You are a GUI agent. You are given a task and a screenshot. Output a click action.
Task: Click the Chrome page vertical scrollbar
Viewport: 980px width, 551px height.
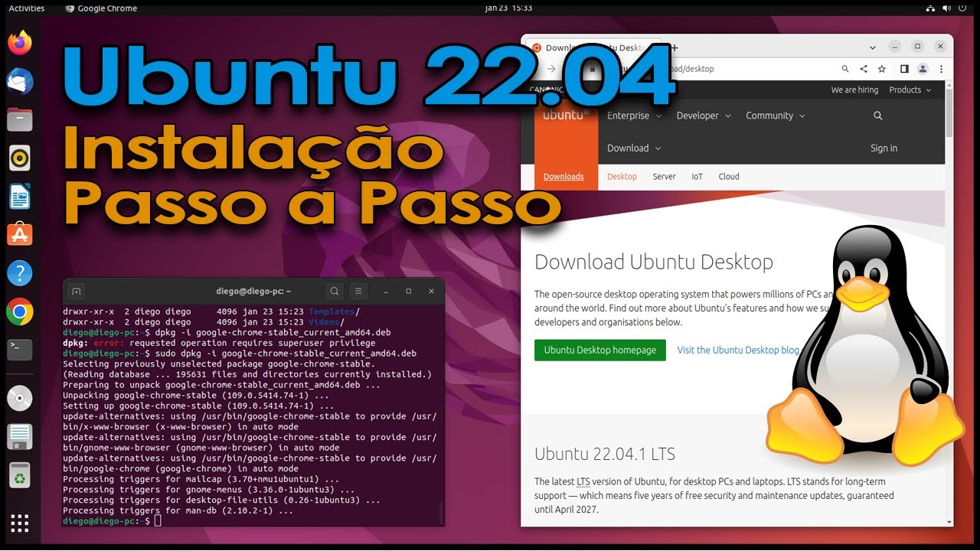(x=949, y=113)
